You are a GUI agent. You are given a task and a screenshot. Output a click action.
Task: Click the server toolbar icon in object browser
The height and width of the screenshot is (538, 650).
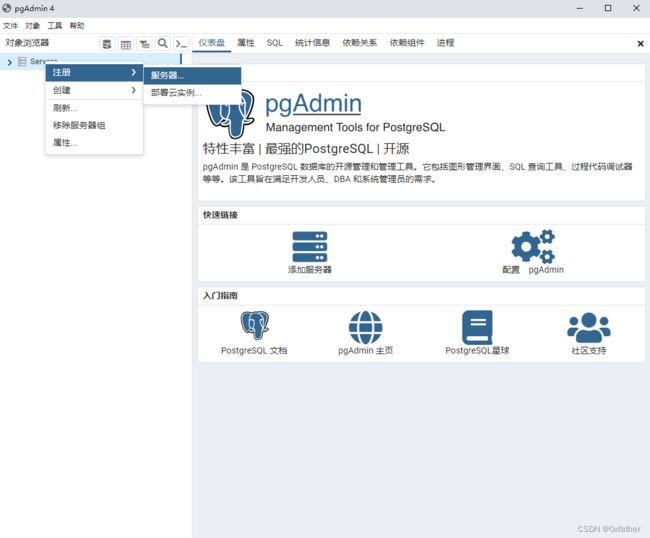point(107,44)
